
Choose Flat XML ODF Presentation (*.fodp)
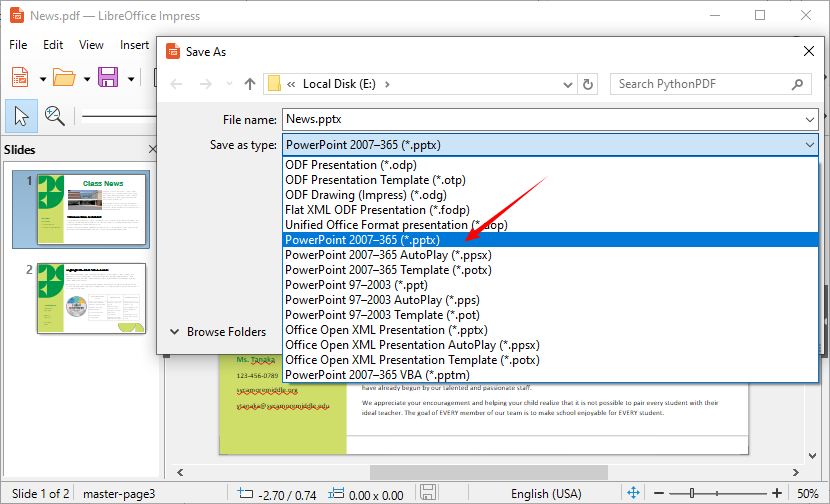[551, 210]
